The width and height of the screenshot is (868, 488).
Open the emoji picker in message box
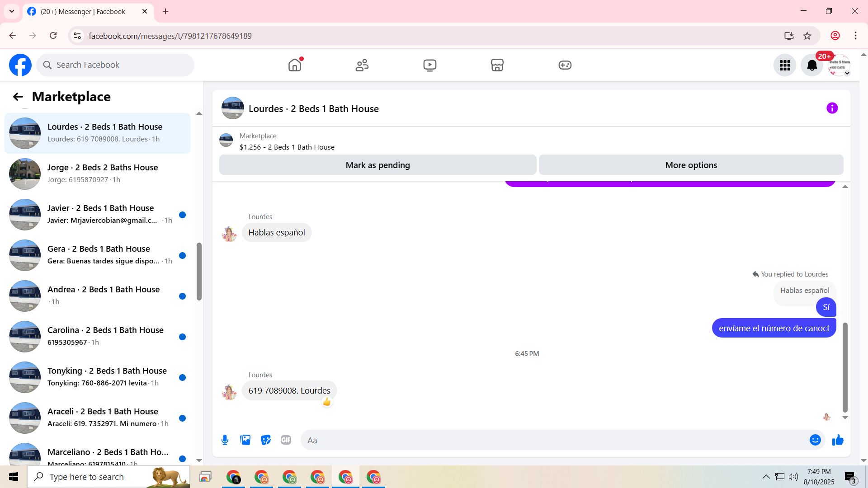click(x=815, y=440)
